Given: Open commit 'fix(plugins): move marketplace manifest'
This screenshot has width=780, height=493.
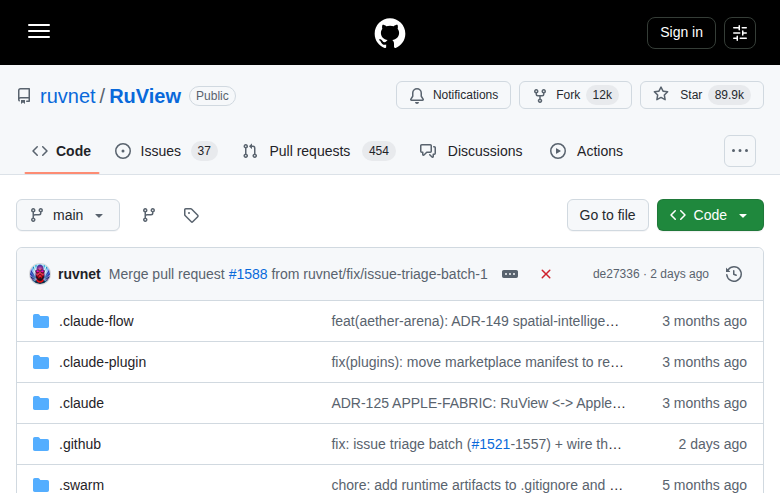Looking at the screenshot, I should [x=478, y=362].
